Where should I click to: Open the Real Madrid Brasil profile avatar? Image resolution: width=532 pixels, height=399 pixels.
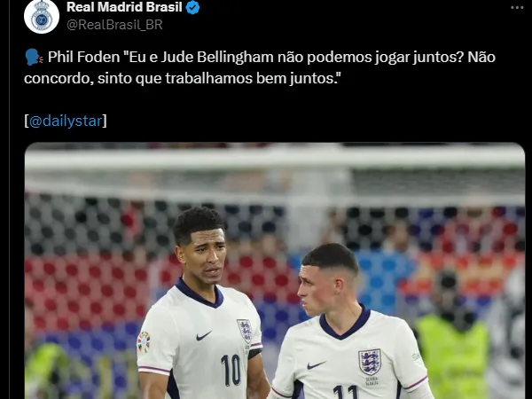click(x=42, y=16)
